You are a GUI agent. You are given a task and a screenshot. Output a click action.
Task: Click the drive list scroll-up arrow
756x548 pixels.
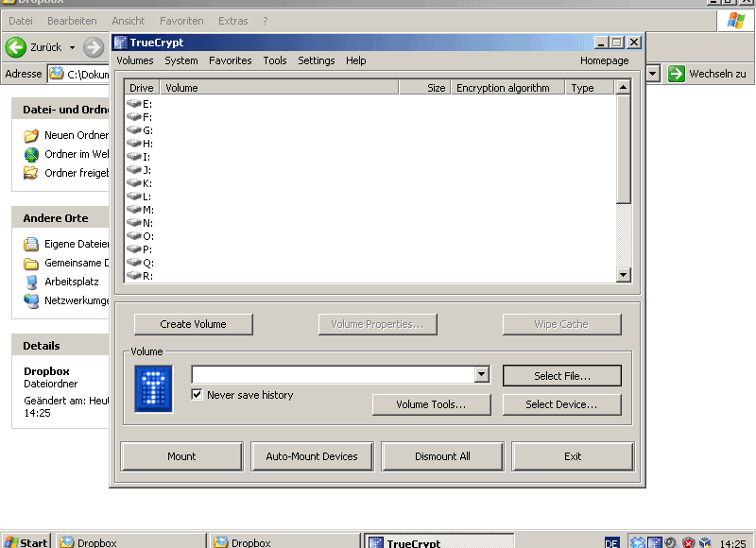[623, 87]
